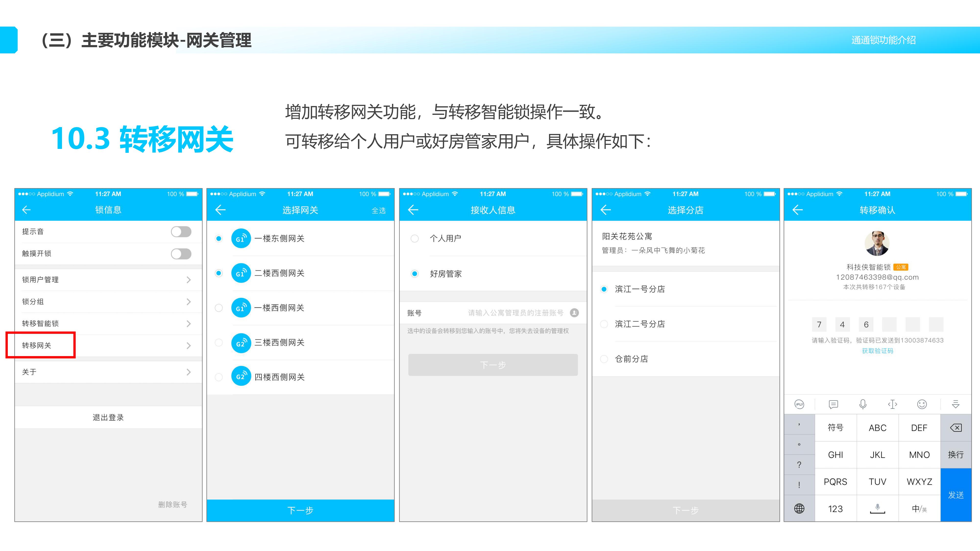Toggle the 触摸开锁 switch
980x551 pixels.
pyautogui.click(x=181, y=254)
